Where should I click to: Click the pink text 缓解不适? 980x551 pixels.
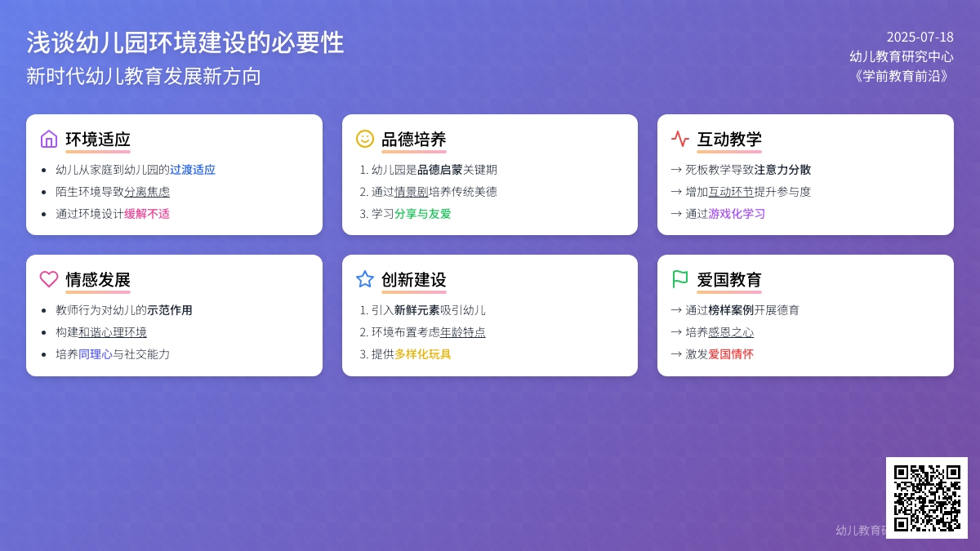coord(147,214)
